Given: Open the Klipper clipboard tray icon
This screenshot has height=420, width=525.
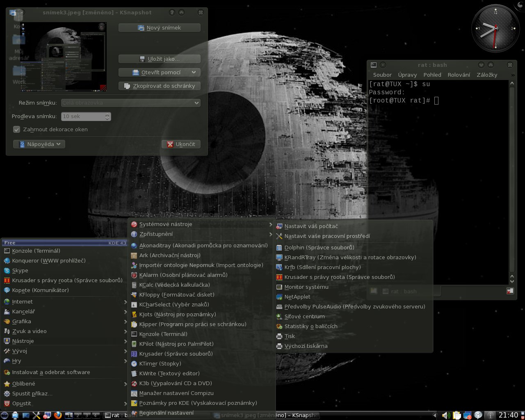Looking at the screenshot, I should 457,415.
